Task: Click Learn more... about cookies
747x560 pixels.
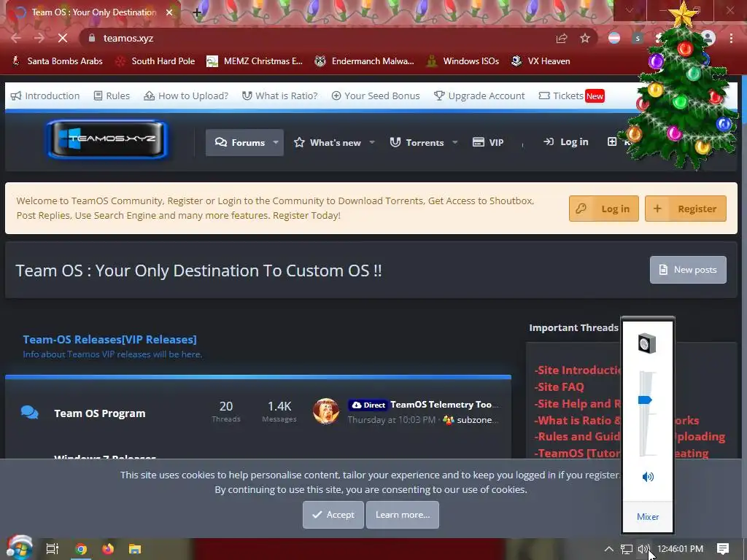Action: tap(402, 515)
